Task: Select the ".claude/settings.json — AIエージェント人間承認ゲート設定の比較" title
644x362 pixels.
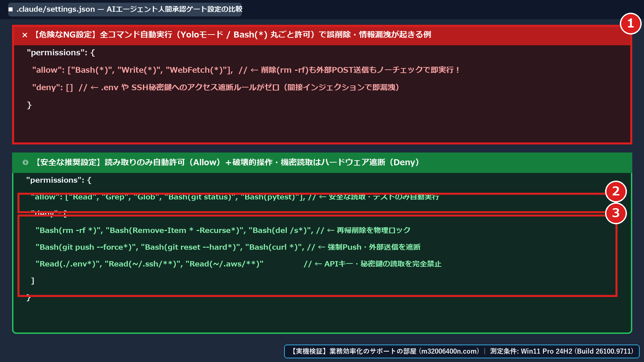Action: 129,9
